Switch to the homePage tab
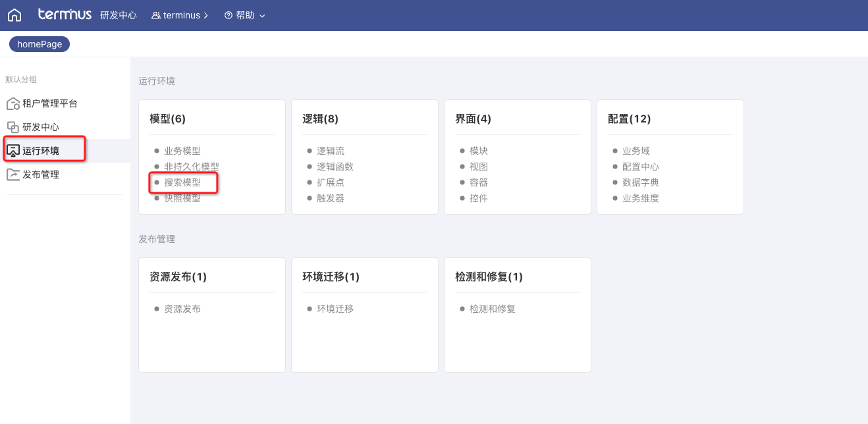868x424 pixels. [40, 44]
